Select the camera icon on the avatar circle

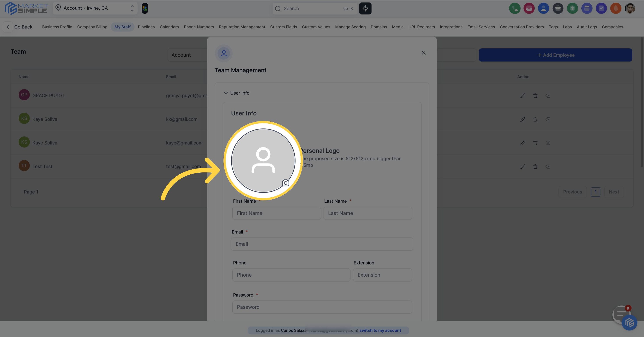[x=285, y=183]
